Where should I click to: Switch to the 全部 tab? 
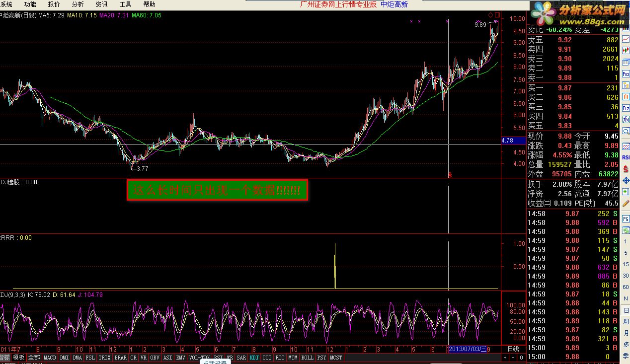34,358
